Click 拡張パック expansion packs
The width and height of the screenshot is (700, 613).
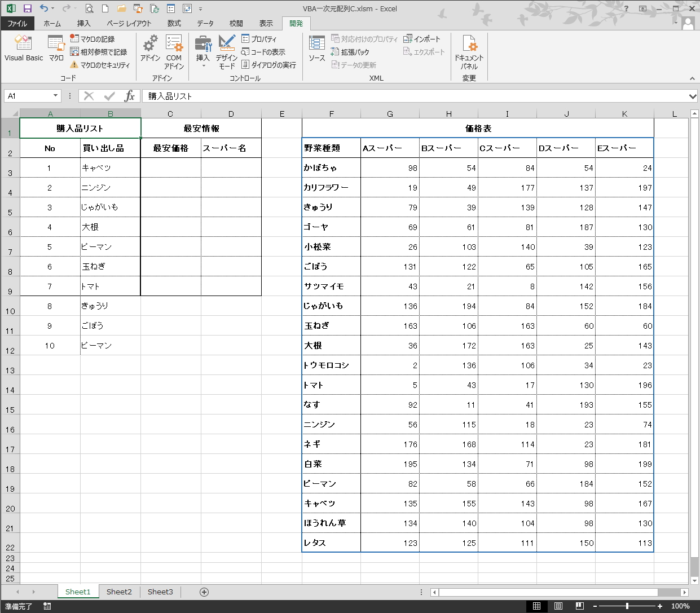tap(350, 52)
